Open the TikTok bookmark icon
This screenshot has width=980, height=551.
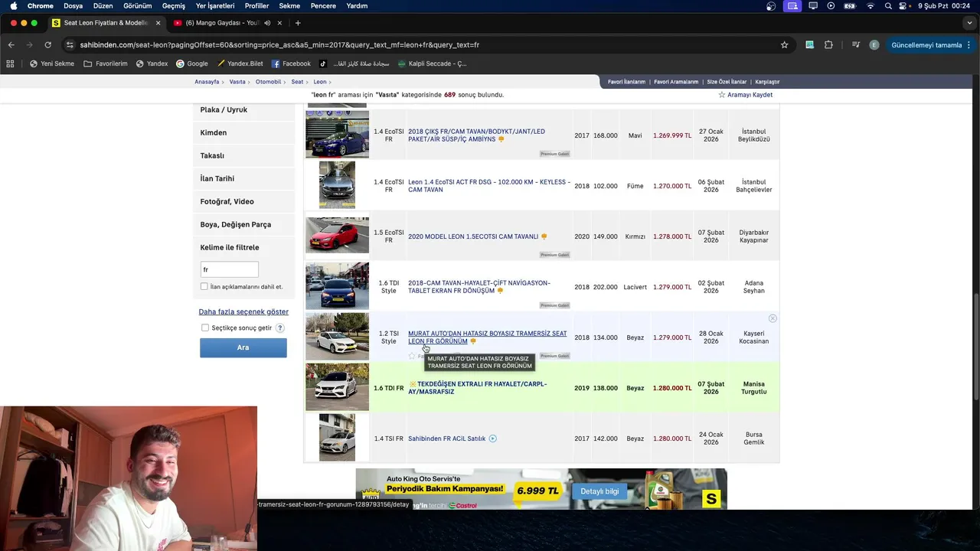323,64
